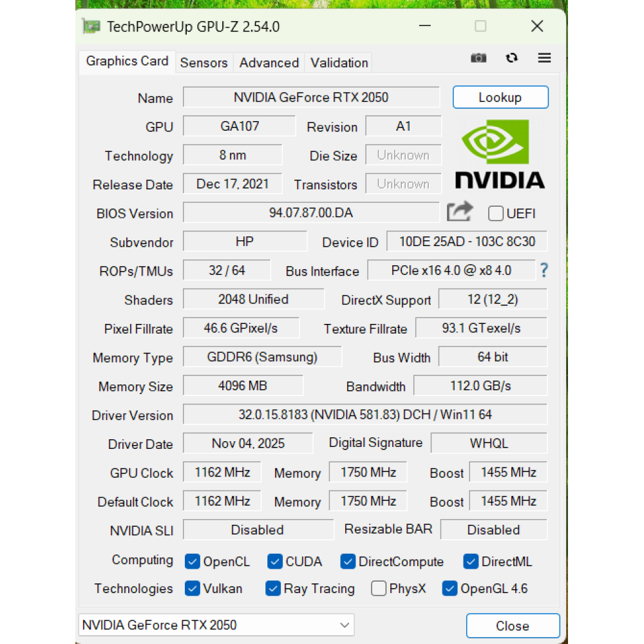Image resolution: width=644 pixels, height=644 pixels.
Task: Minimize the GPU-Z window
Action: 424,26
